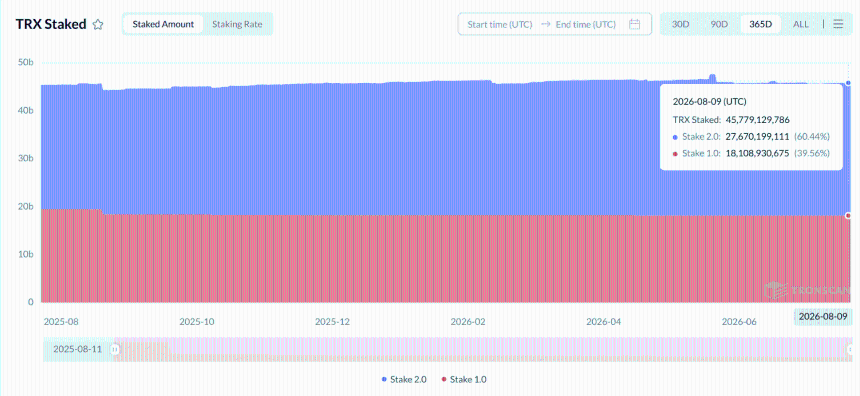Click the favorite star next to TRX Staked

click(98, 25)
